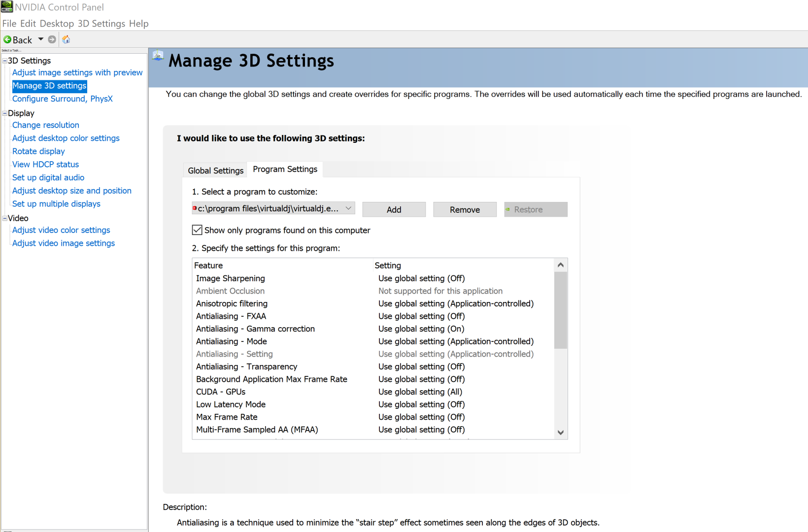Viewport: 808px width, 532px height.
Task: Click the green Back arrow icon
Action: (7, 39)
